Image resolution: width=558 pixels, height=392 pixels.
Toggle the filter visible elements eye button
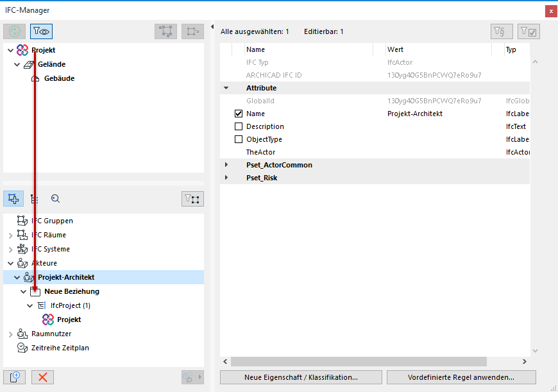tap(41, 31)
